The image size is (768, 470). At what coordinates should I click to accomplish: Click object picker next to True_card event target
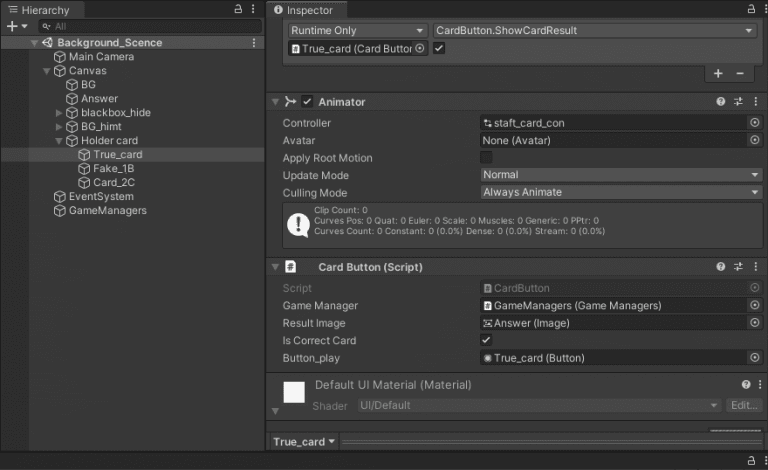tap(420, 48)
